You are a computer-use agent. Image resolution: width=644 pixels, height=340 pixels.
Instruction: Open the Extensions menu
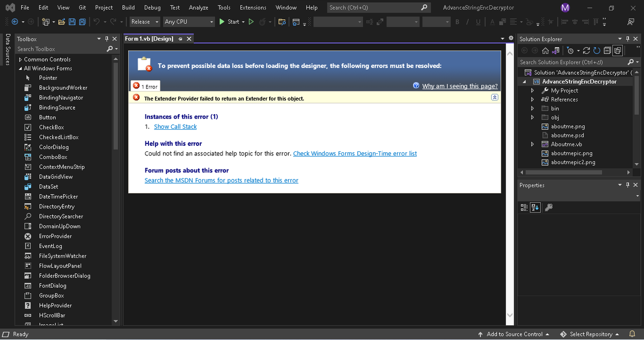[x=253, y=8]
